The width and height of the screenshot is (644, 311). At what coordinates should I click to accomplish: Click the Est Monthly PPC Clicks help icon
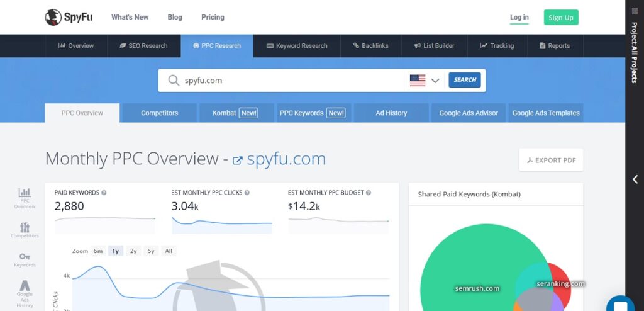[x=247, y=193]
